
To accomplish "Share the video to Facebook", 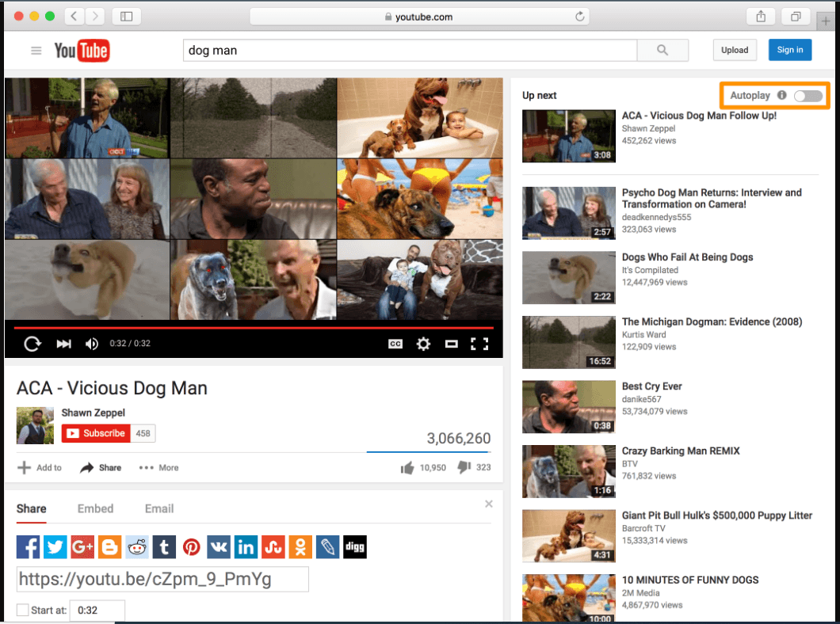I will (28, 546).
